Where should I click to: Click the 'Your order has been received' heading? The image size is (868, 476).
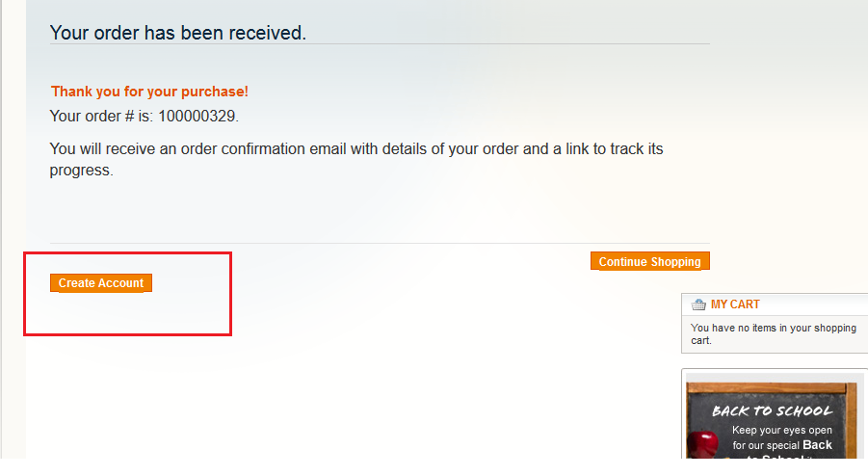point(177,33)
